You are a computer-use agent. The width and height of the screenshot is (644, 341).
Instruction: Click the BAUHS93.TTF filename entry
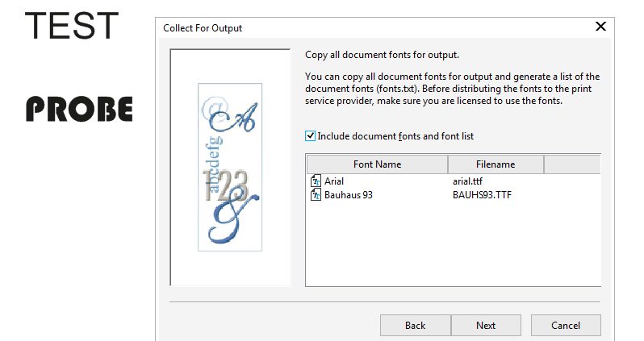(x=483, y=195)
